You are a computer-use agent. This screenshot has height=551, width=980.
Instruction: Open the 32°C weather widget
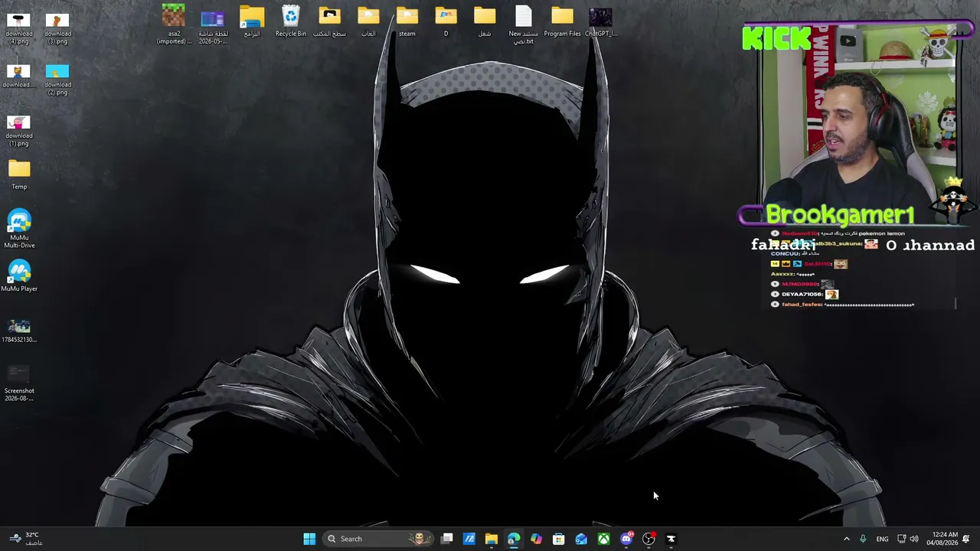coord(24,539)
